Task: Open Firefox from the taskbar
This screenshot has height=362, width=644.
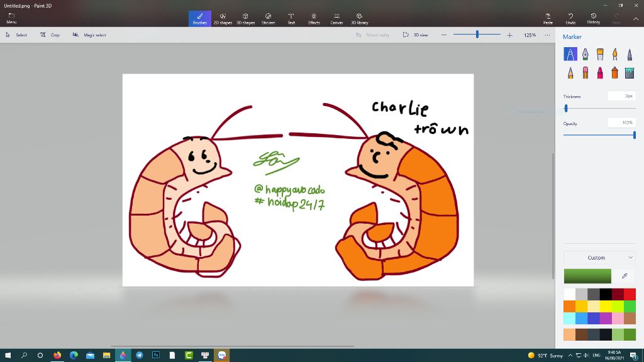Action: coord(57,355)
